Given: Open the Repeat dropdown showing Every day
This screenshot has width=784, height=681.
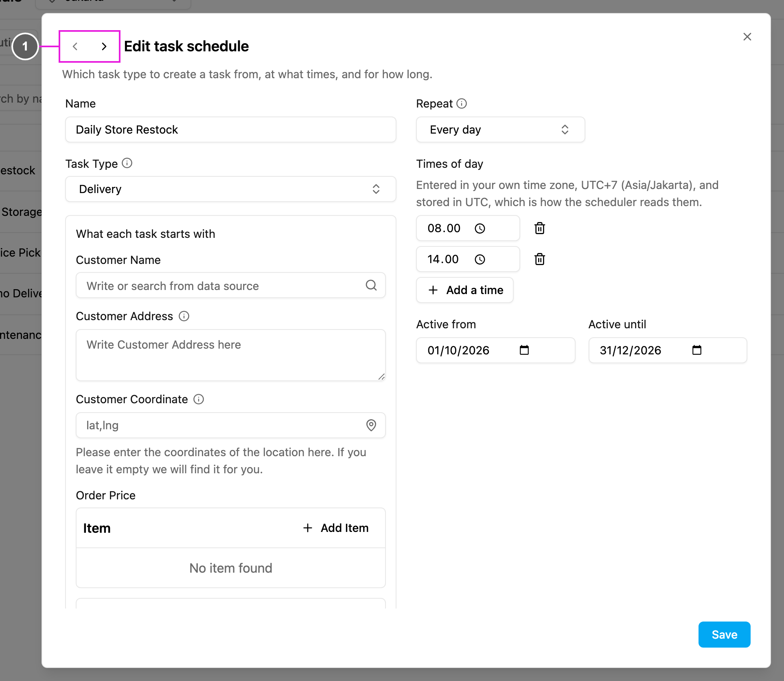Looking at the screenshot, I should (x=501, y=130).
